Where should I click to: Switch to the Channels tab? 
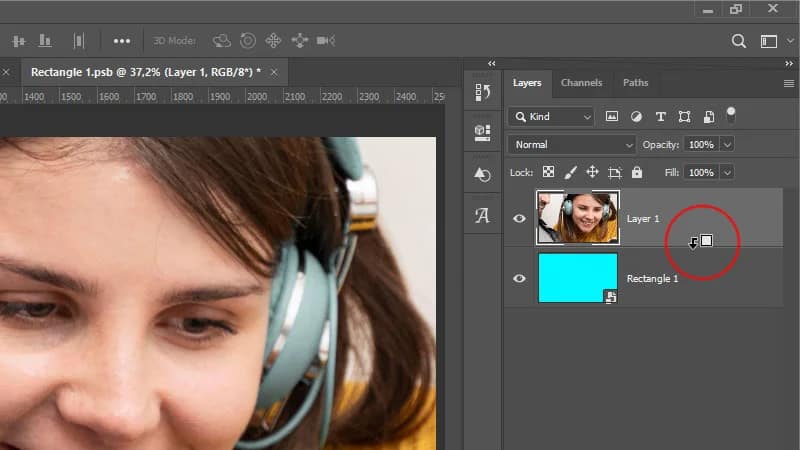[x=581, y=83]
